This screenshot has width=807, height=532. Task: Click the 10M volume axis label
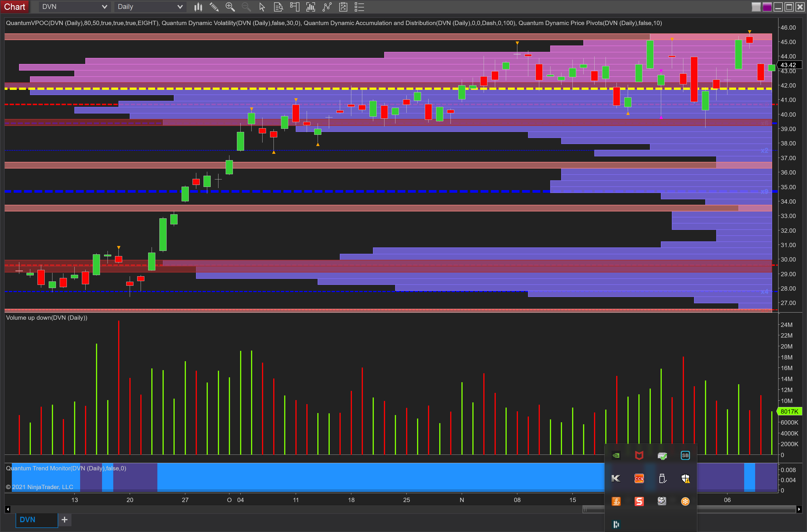(x=786, y=401)
